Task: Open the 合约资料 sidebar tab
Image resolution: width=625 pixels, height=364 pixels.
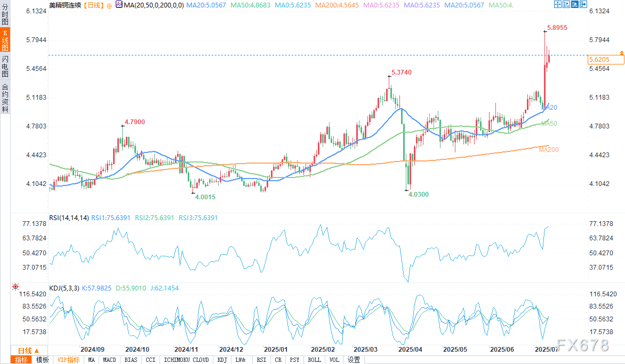Action: pyautogui.click(x=5, y=98)
